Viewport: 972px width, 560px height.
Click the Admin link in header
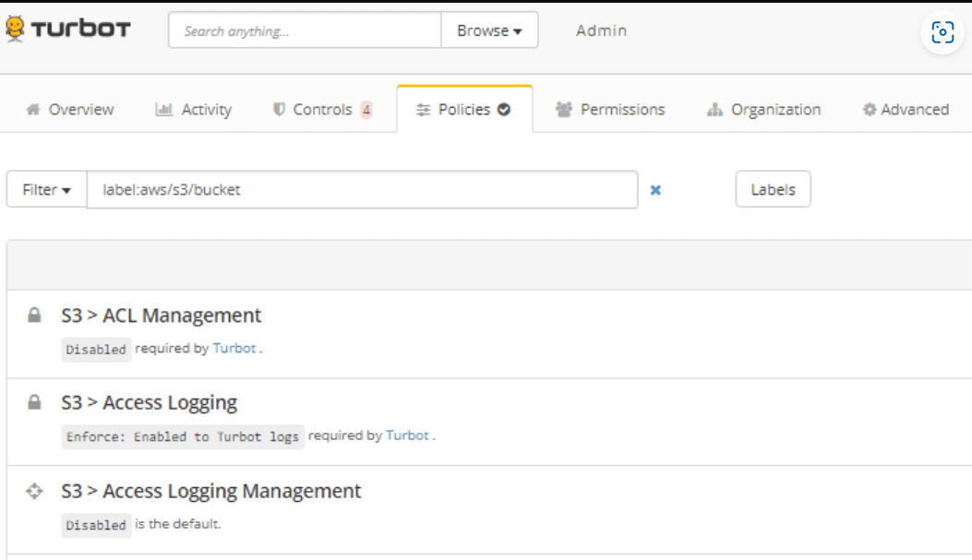(x=601, y=30)
